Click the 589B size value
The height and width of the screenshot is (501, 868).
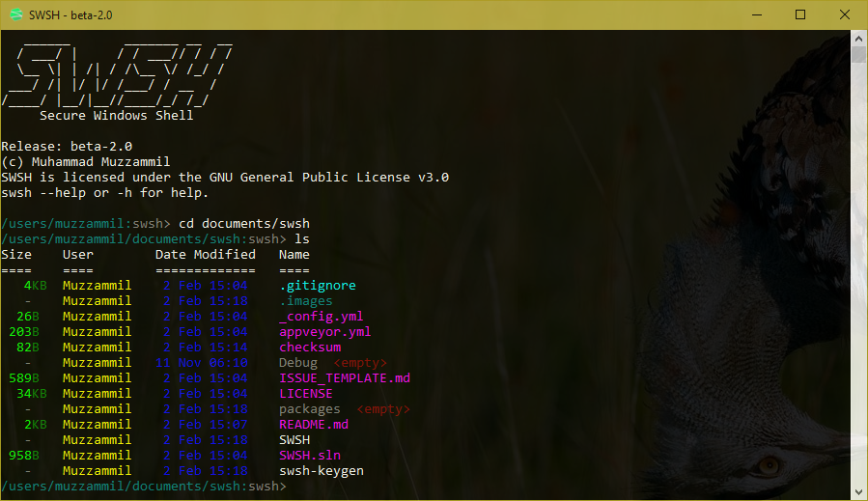click(x=24, y=378)
